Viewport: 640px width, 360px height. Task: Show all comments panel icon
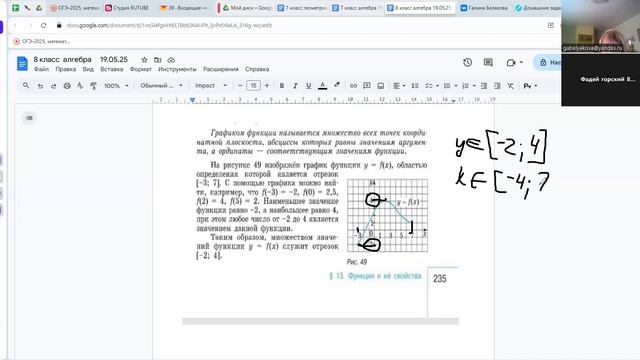click(488, 62)
